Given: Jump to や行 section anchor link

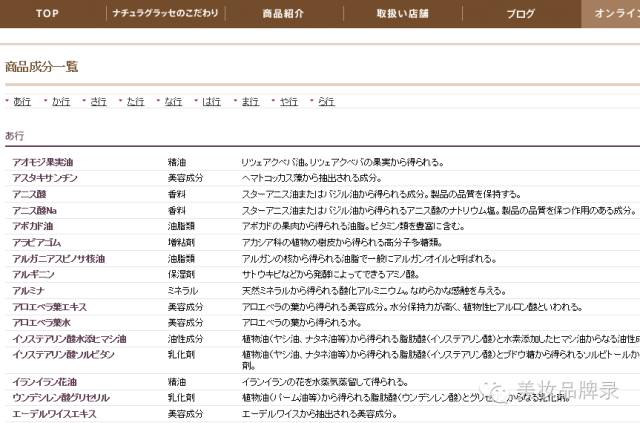Looking at the screenshot, I should [x=288, y=102].
